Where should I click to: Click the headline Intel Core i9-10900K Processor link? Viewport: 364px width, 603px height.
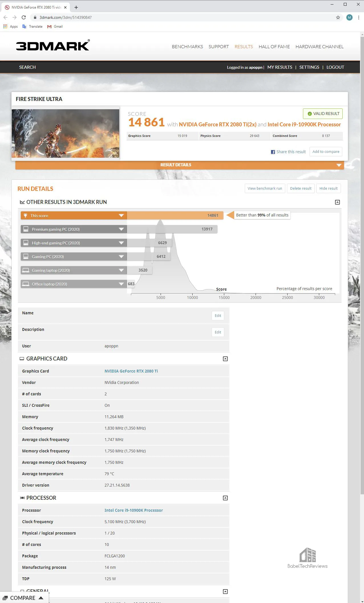click(304, 125)
